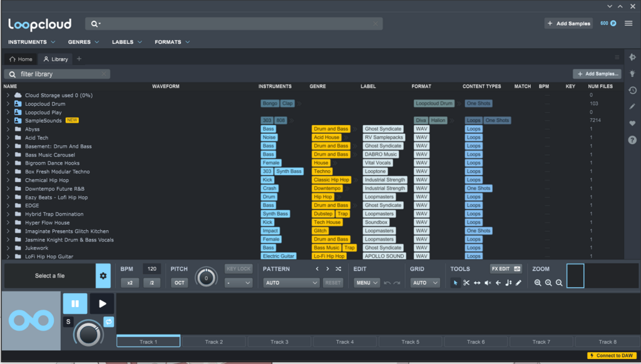Open the GENRES filter dropdown
The image size is (641, 364).
pyautogui.click(x=83, y=42)
